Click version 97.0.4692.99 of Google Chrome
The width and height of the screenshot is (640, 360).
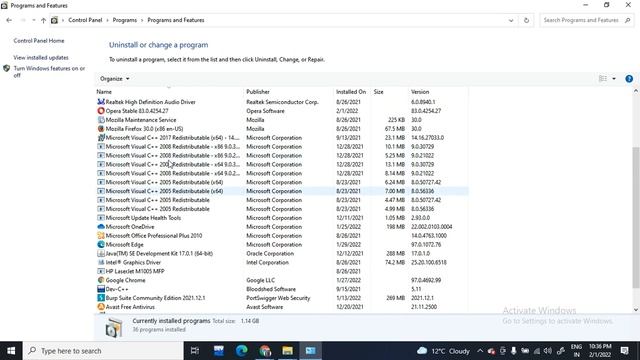coord(426,280)
